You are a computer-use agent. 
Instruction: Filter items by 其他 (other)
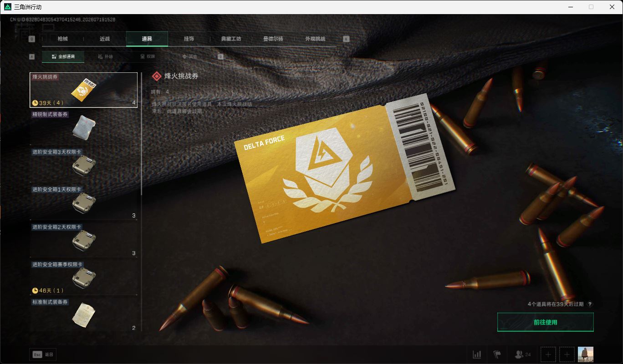[190, 57]
